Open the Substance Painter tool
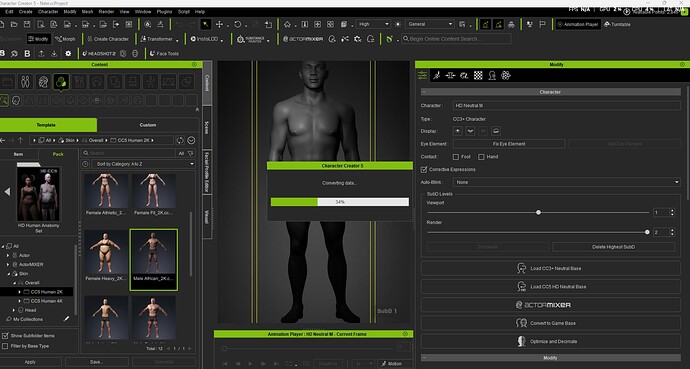 click(x=250, y=39)
